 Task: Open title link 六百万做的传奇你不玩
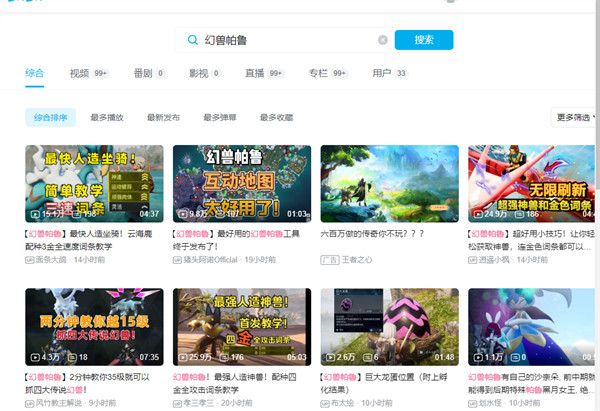372,233
